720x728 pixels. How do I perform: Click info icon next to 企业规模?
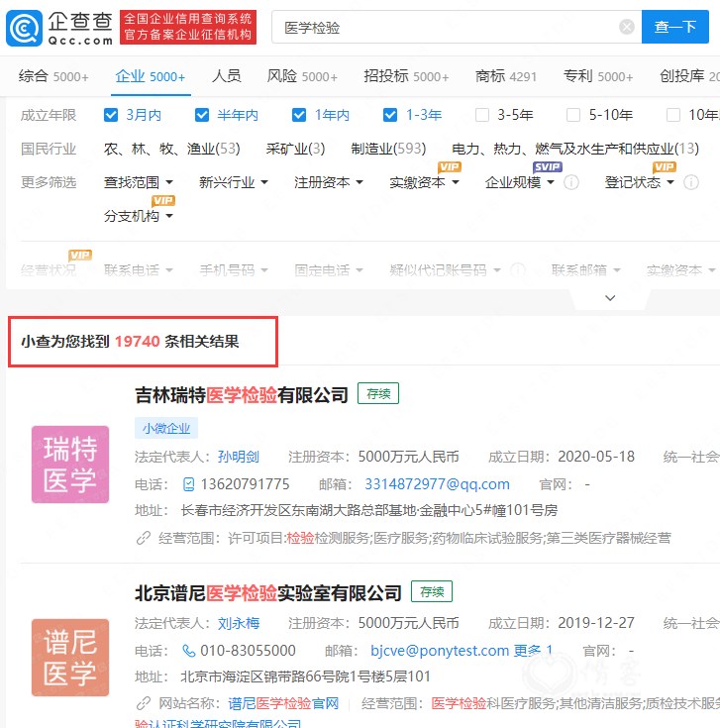[571, 182]
